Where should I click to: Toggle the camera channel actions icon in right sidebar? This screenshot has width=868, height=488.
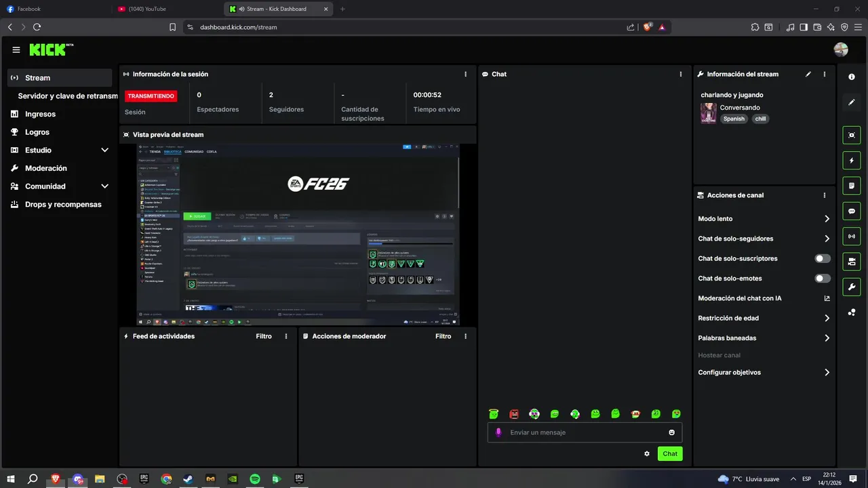click(x=852, y=261)
